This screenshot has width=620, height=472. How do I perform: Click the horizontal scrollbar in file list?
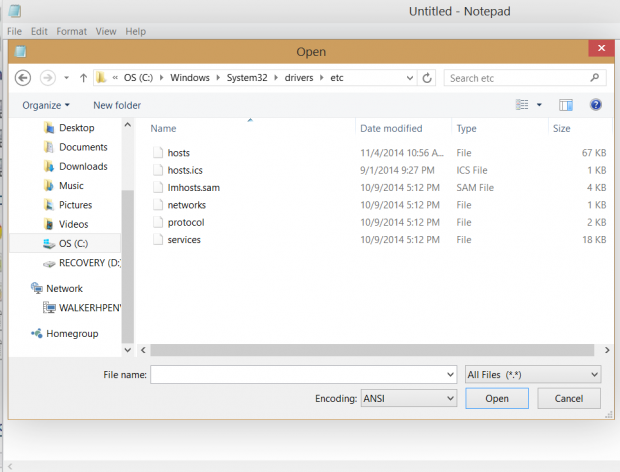(x=370, y=349)
